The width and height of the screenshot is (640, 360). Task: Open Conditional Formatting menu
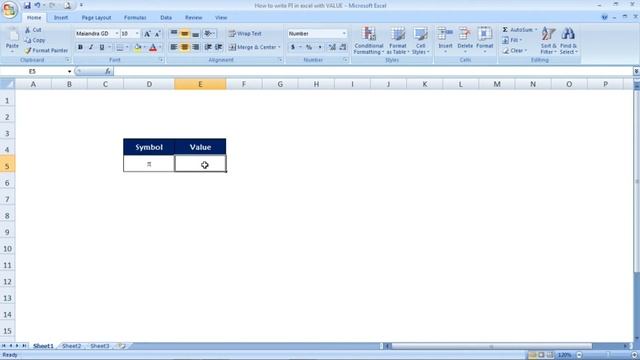369,40
